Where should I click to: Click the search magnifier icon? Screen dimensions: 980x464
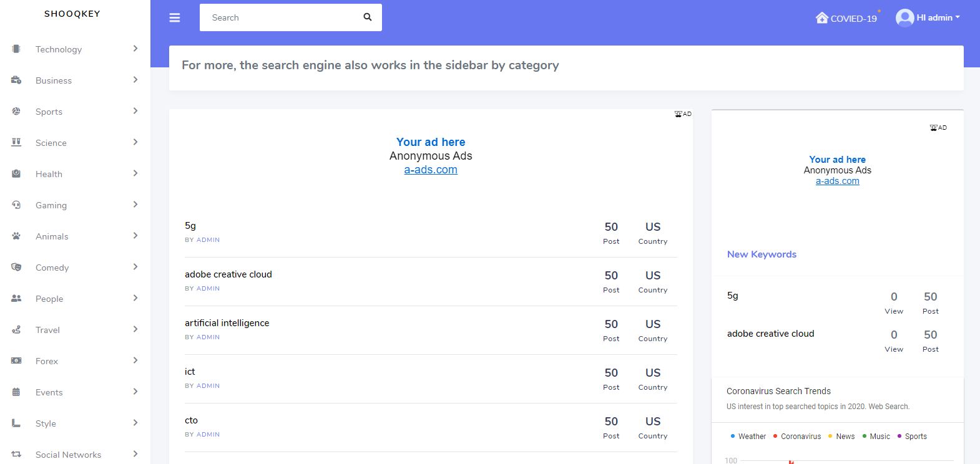pos(368,17)
